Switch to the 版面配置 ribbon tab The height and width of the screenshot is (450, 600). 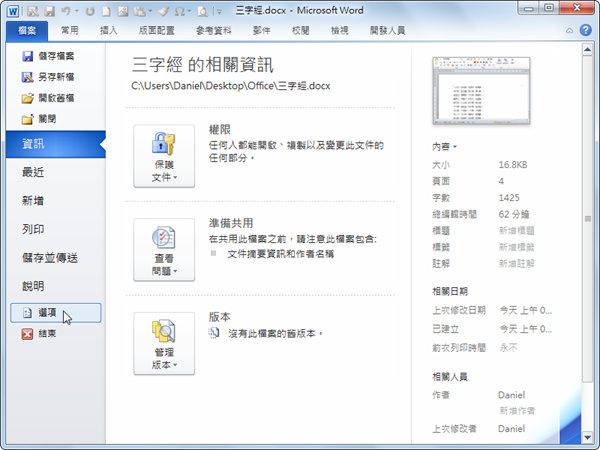coord(157,30)
